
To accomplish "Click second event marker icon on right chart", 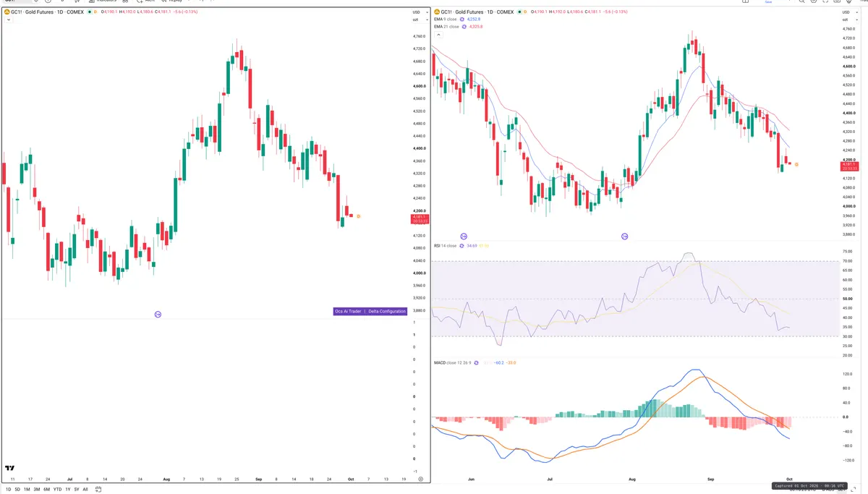I will pyautogui.click(x=625, y=237).
